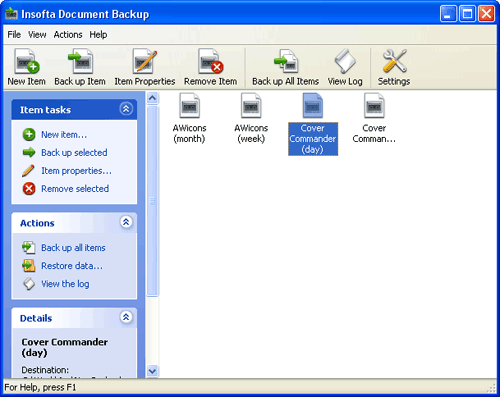This screenshot has width=500, height=397.
Task: Collapse the Item tasks panel
Action: 126,109
